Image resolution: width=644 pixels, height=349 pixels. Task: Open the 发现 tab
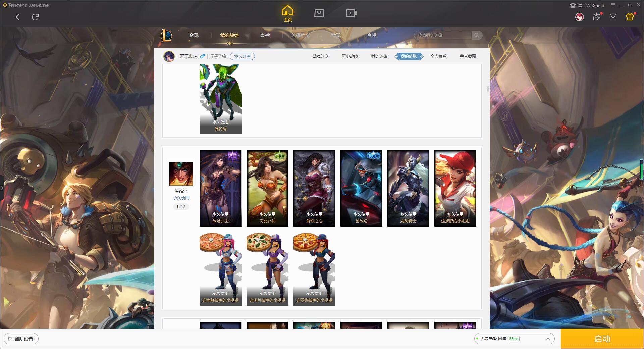336,35
